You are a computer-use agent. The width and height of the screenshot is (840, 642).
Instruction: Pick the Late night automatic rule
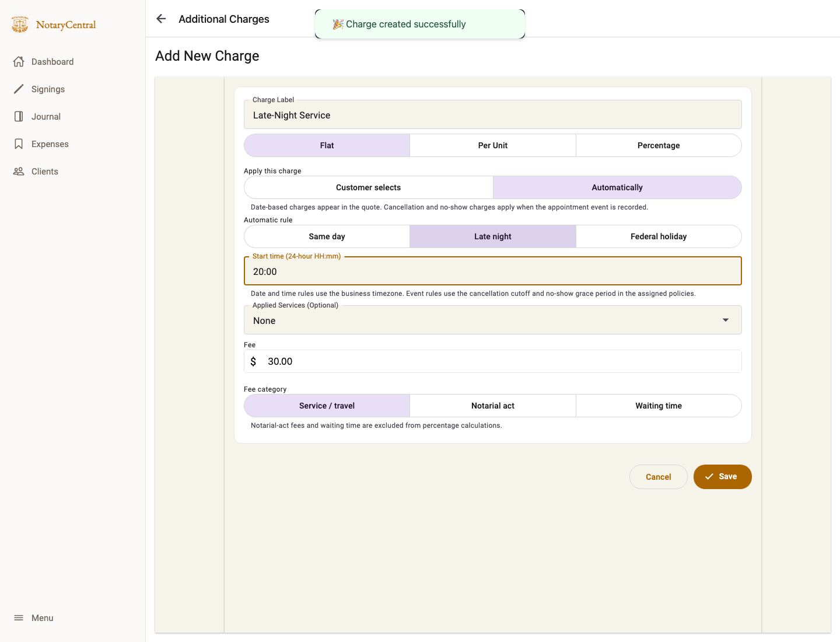[493, 236]
